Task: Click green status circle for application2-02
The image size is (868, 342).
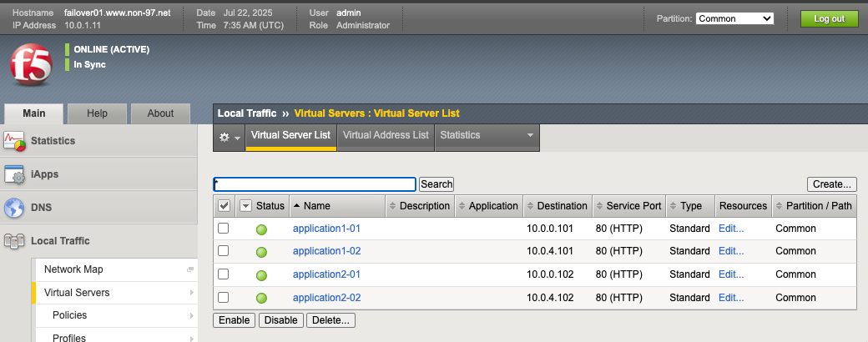Action: (x=261, y=299)
